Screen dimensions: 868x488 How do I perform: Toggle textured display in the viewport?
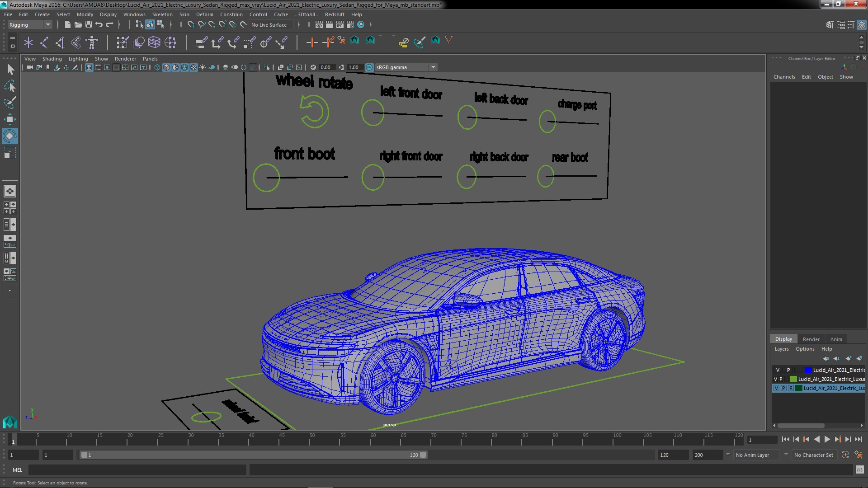(x=193, y=67)
